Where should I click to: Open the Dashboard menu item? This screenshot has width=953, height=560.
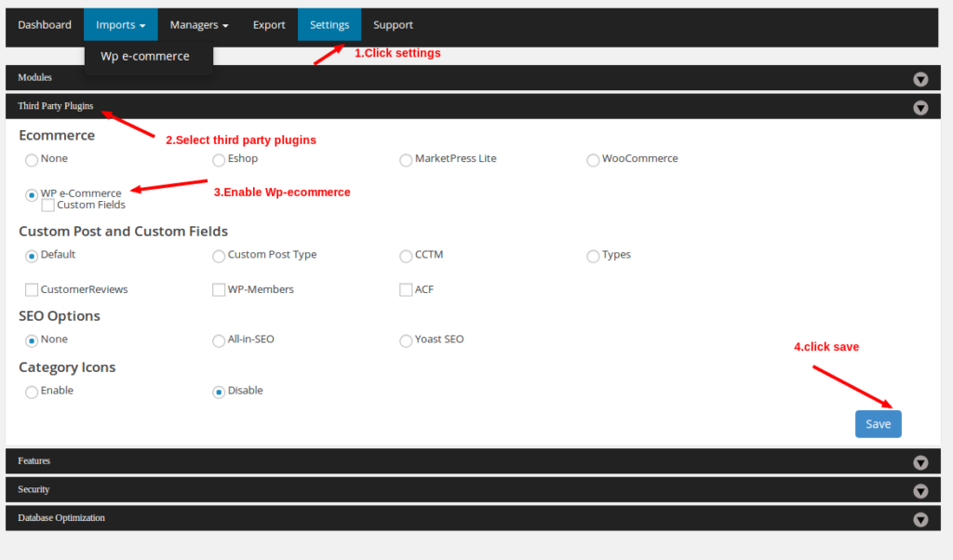(45, 25)
